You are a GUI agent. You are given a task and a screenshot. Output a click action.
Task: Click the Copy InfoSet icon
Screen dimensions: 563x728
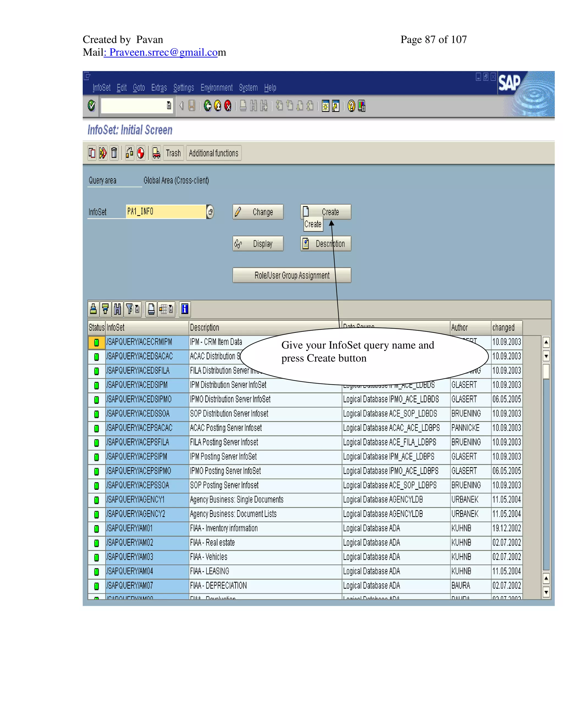(x=92, y=153)
